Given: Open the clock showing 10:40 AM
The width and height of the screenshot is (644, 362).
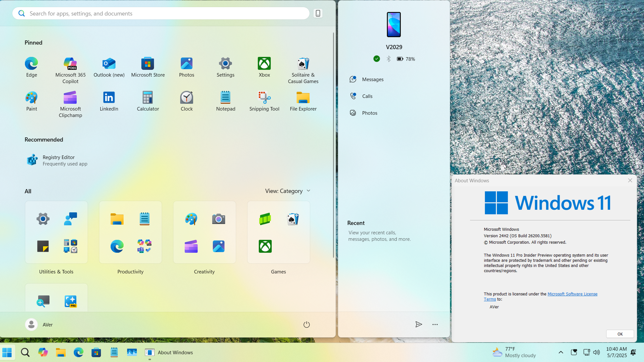Looking at the screenshot, I should [617, 352].
